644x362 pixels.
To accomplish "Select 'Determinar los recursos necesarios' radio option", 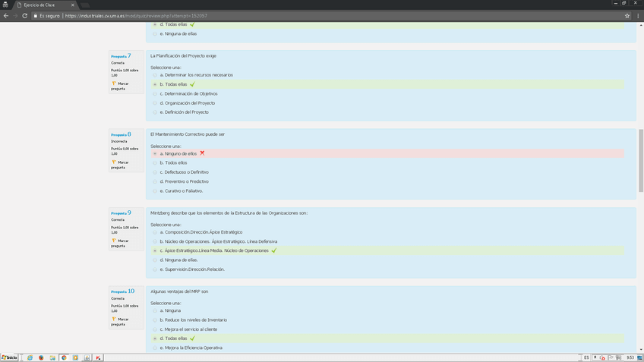I will [x=155, y=75].
